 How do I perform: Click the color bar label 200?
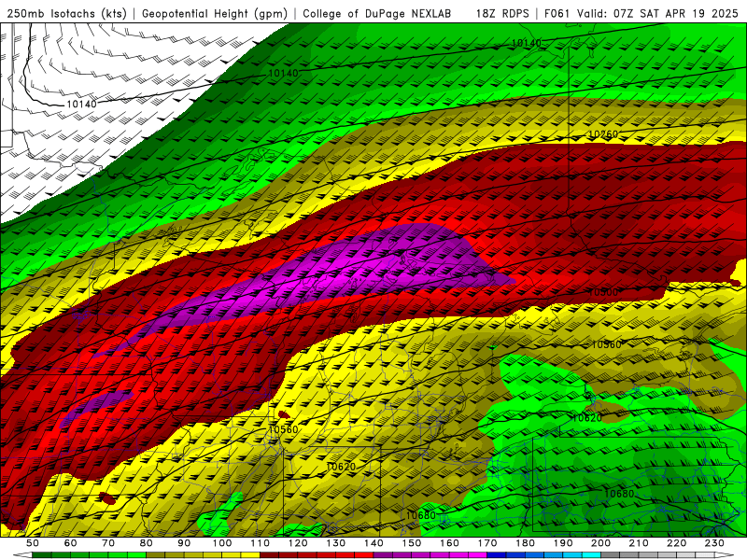pyautogui.click(x=600, y=543)
